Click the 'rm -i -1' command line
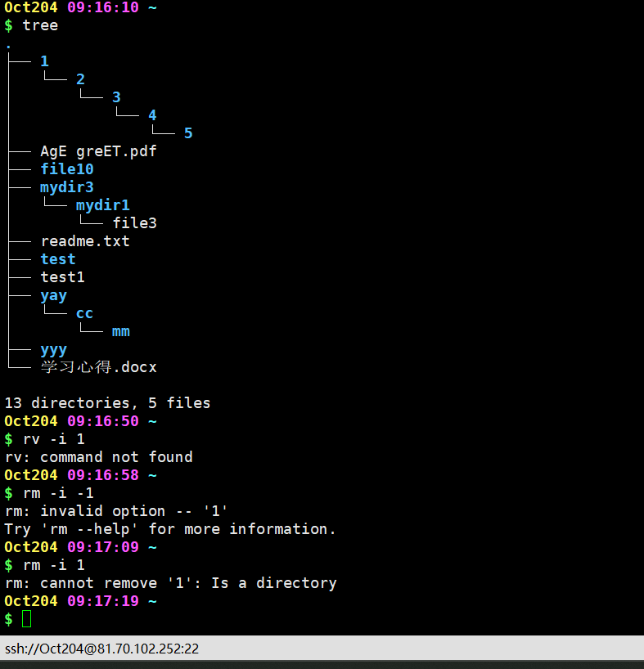Viewport: 644px width, 669px height. (58, 493)
